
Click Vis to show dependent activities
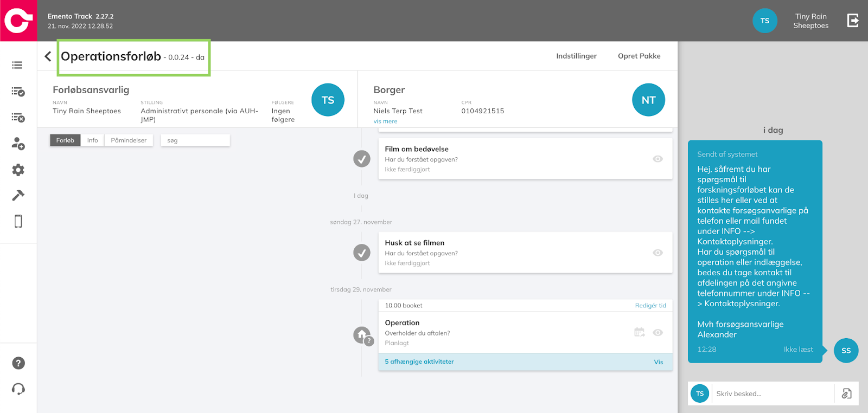pos(658,362)
